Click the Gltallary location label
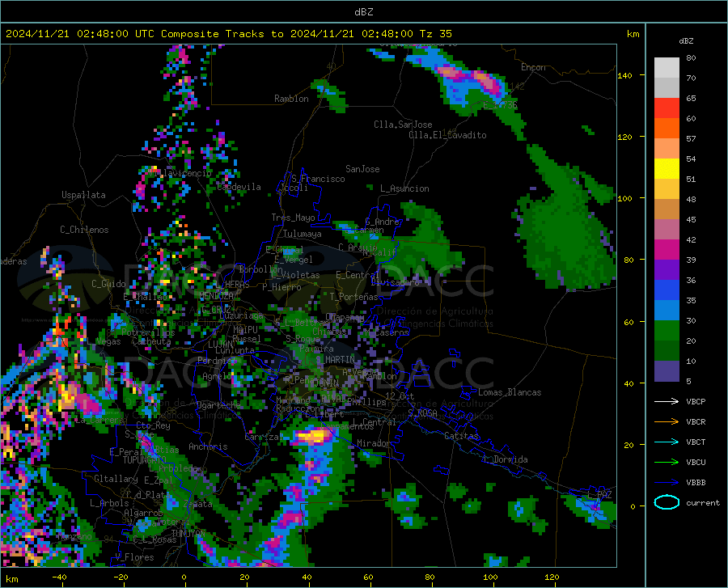 tap(116, 479)
